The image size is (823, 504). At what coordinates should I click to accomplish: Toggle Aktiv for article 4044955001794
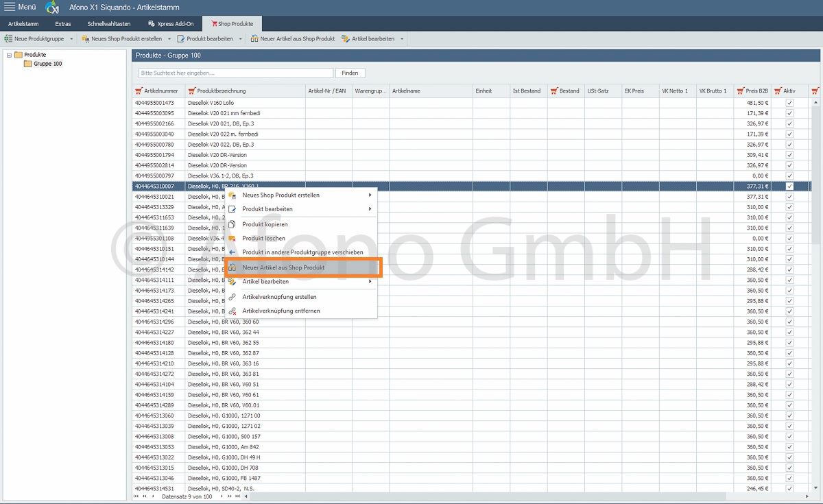click(x=789, y=155)
